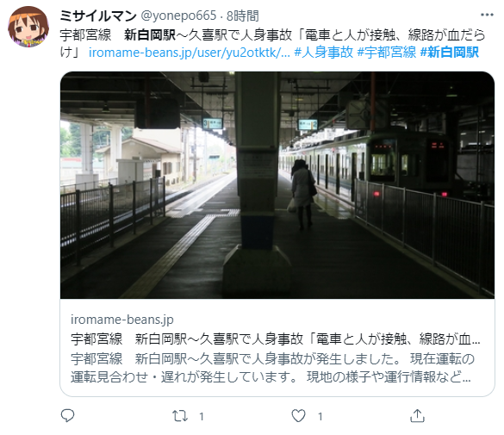This screenshot has width=504, height=435.
Task: Open the @yonepo665 handle link
Action: coord(178,16)
